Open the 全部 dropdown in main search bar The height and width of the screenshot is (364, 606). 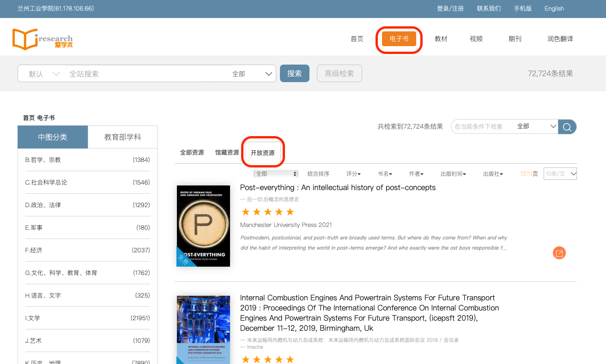coord(252,74)
